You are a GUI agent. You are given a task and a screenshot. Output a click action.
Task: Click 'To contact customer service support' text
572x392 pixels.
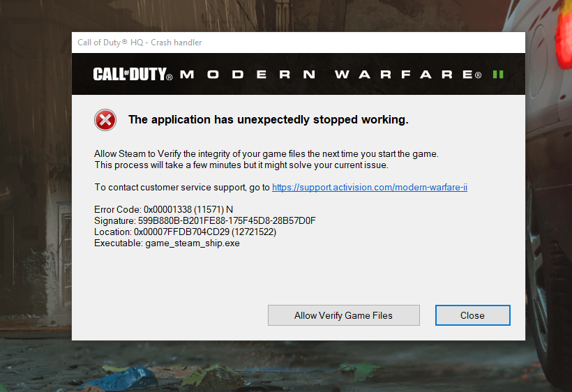click(x=170, y=188)
